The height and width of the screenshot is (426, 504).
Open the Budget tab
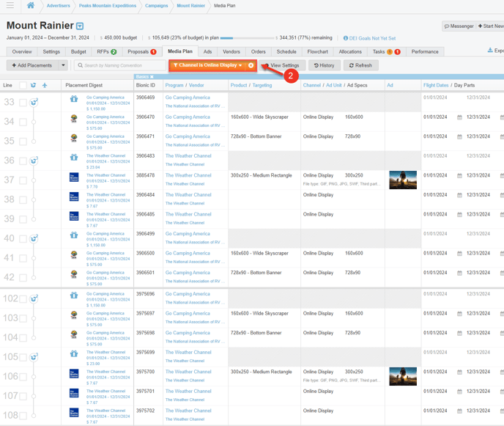78,52
